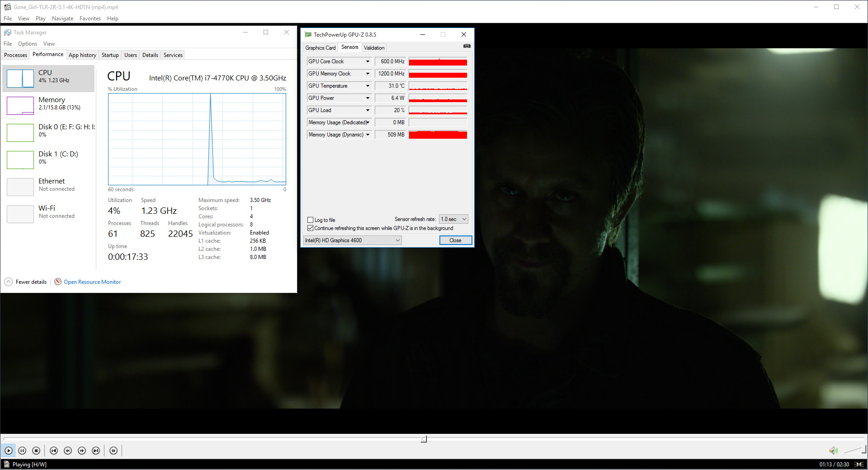868x470 pixels.
Task: Open the media player Play menu
Action: 41,19
